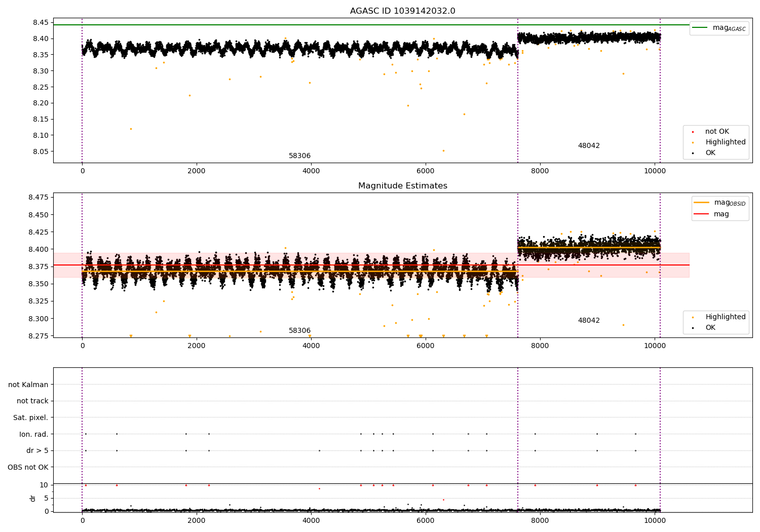Viewport: 760px width, 532px height.
Task: Click the 8.375 tick on middle plot
Action: point(39,267)
